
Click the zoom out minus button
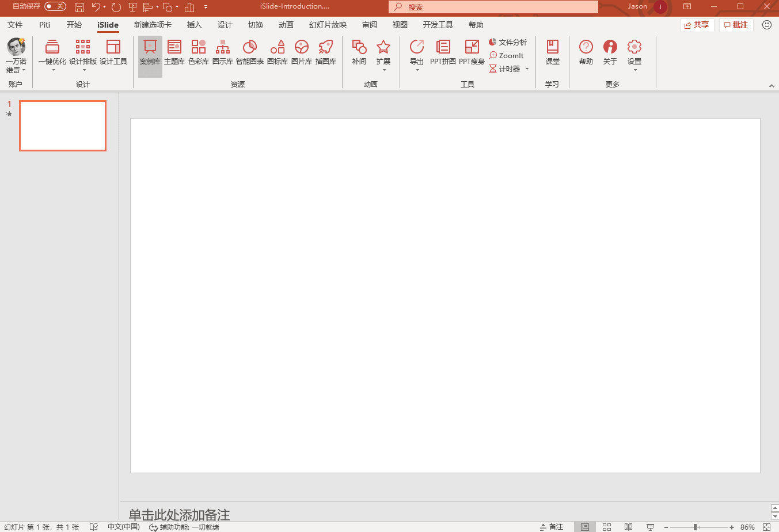[x=666, y=527]
